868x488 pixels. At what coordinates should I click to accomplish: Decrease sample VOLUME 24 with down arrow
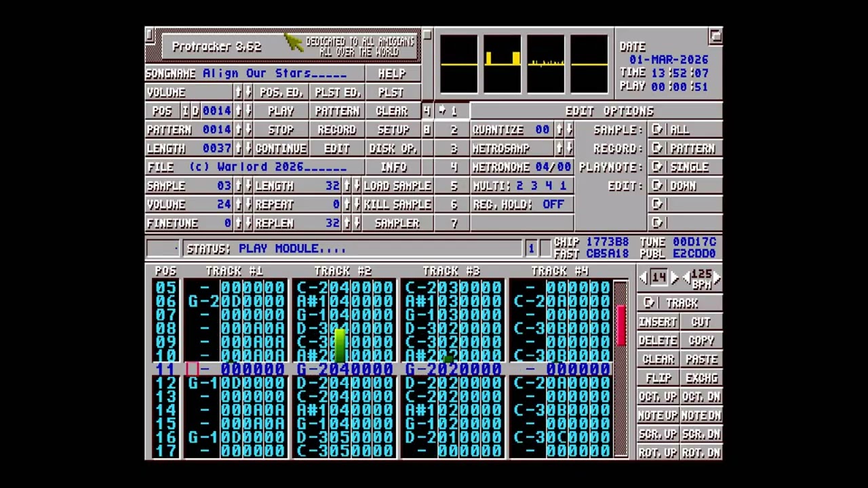[248, 204]
